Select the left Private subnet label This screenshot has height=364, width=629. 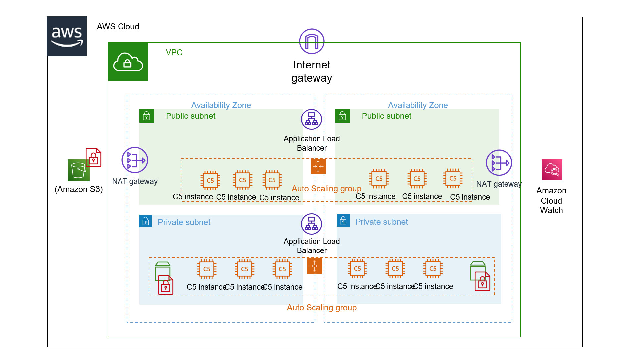click(184, 222)
